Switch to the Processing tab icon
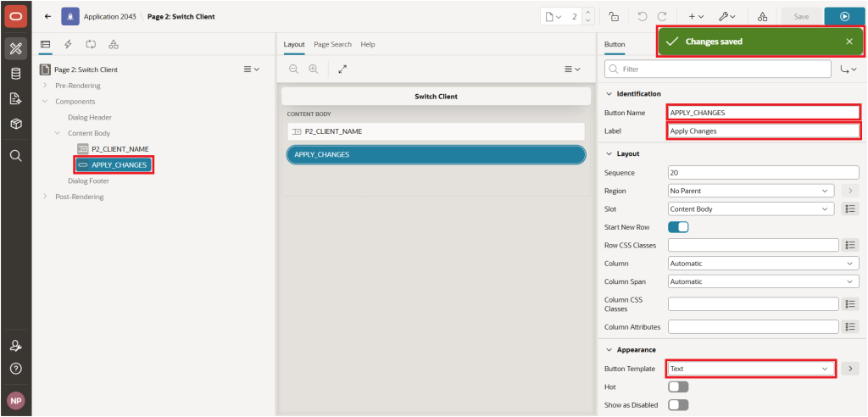Viewport: 868px width, 417px height. tap(91, 44)
